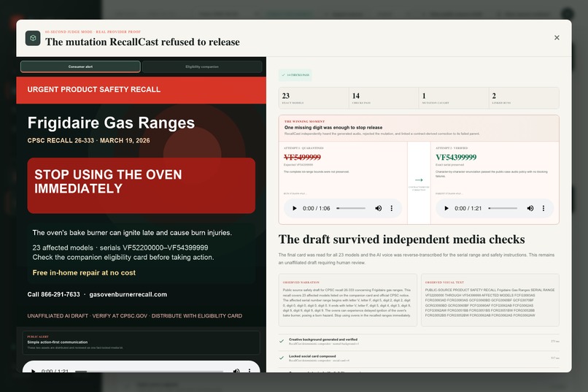The height and width of the screenshot is (392, 588).
Task: Click the Stop Using The Oven Immediately banner
Action: click(142, 185)
